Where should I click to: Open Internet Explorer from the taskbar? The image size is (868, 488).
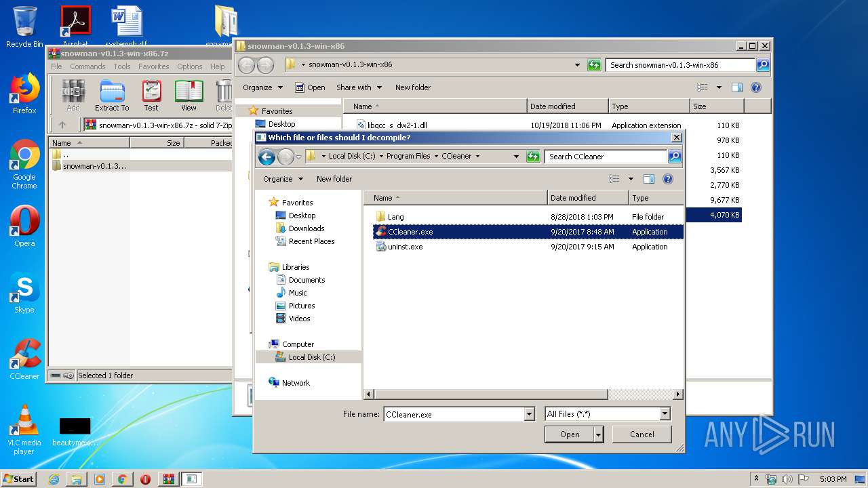click(54, 479)
